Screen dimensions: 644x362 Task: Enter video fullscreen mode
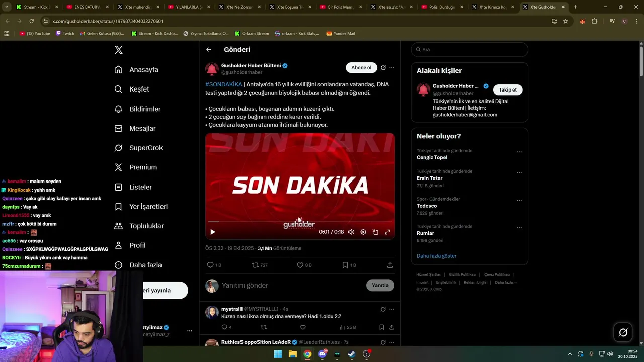point(387,232)
